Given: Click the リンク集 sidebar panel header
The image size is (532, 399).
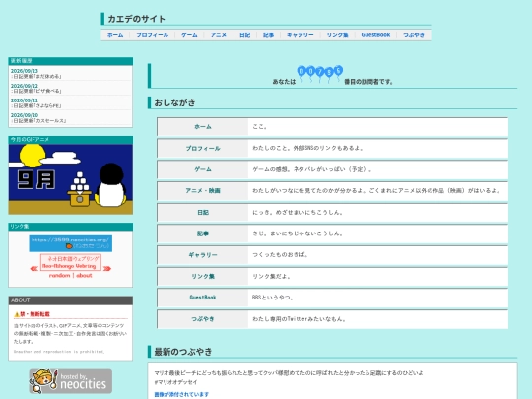Looking at the screenshot, I should pyautogui.click(x=71, y=227).
